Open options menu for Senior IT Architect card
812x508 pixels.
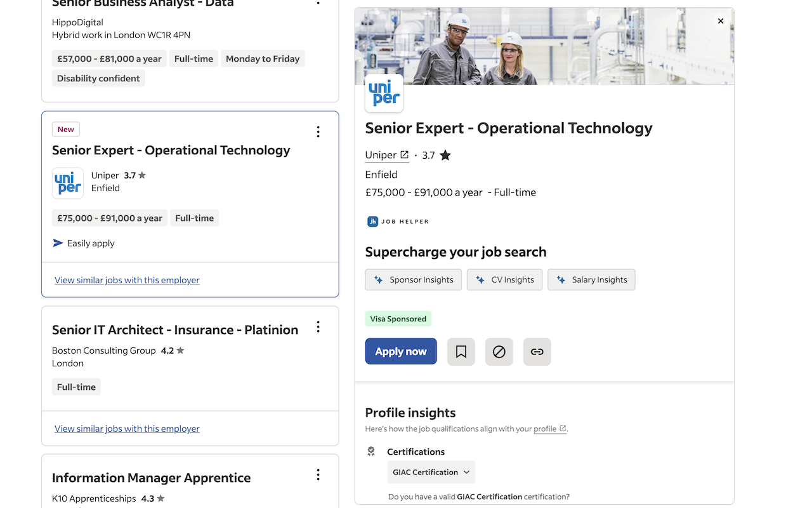318,327
